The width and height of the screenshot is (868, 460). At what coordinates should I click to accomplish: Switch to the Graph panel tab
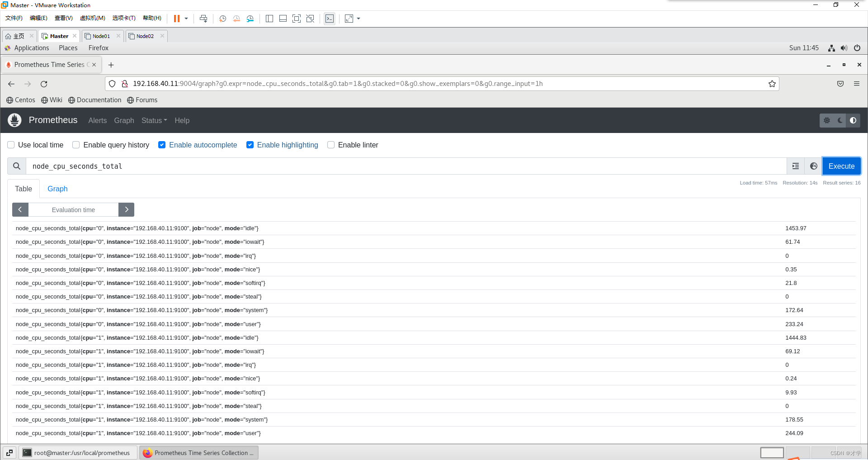click(x=57, y=189)
